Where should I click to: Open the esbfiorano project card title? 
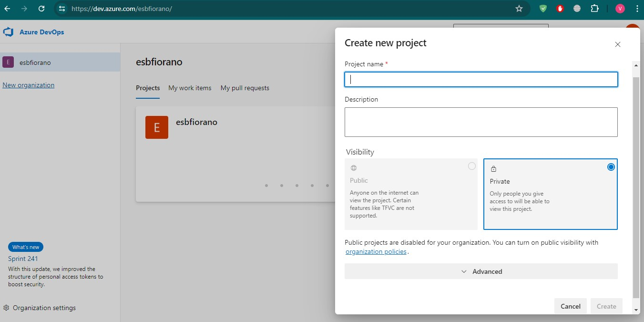coord(196,122)
